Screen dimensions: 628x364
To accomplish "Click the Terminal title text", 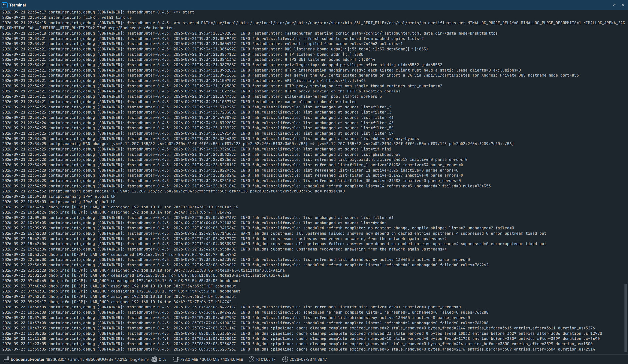I will [x=17, y=5].
